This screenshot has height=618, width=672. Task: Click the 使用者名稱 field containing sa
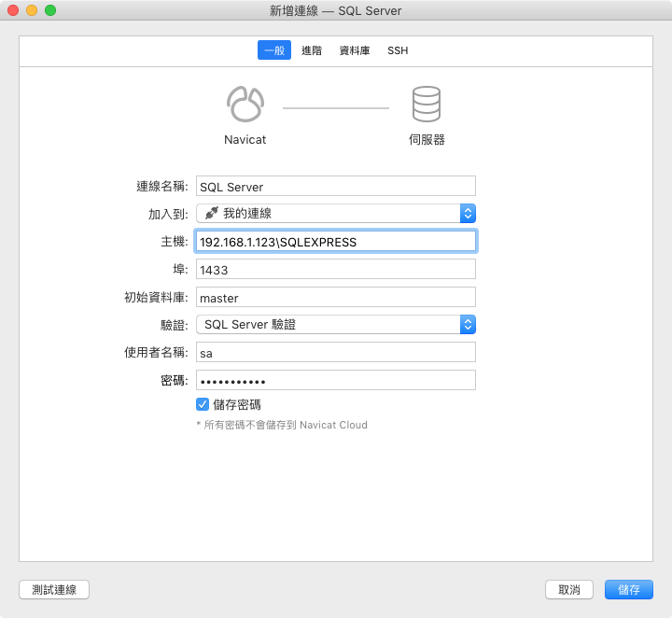coord(335,353)
